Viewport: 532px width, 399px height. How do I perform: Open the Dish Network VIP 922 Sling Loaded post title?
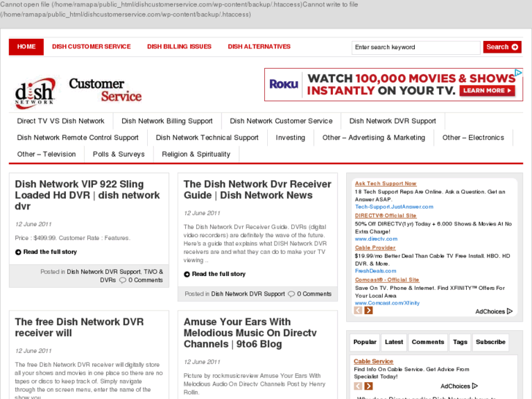click(x=87, y=195)
